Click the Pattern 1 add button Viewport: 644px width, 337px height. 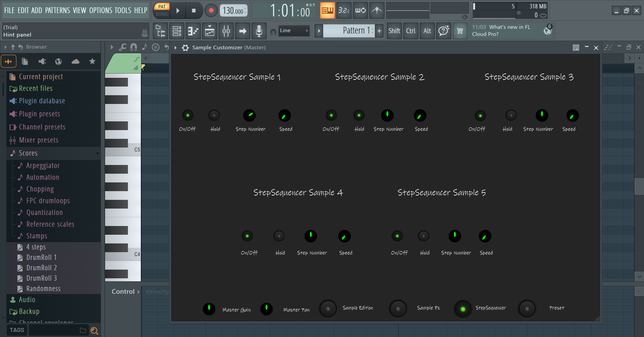(x=379, y=31)
